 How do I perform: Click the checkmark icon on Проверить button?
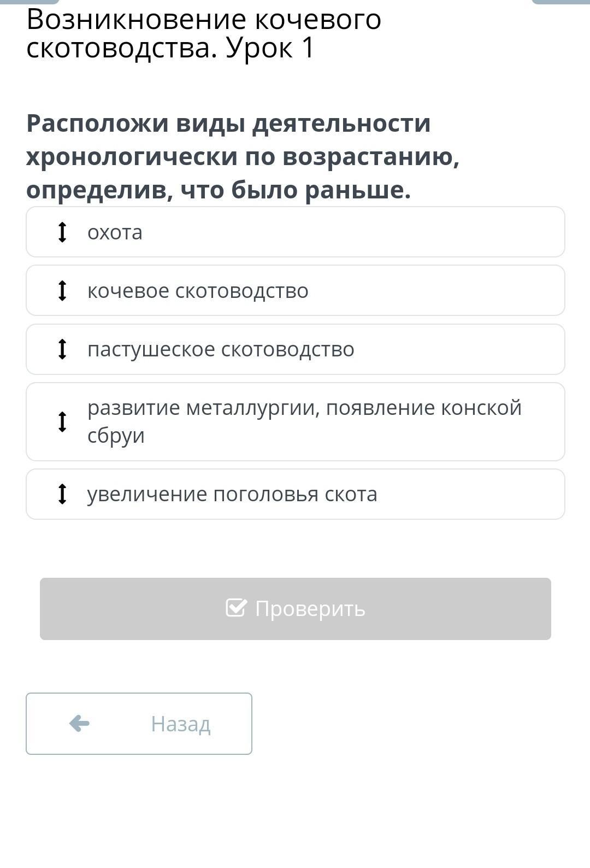click(x=236, y=608)
